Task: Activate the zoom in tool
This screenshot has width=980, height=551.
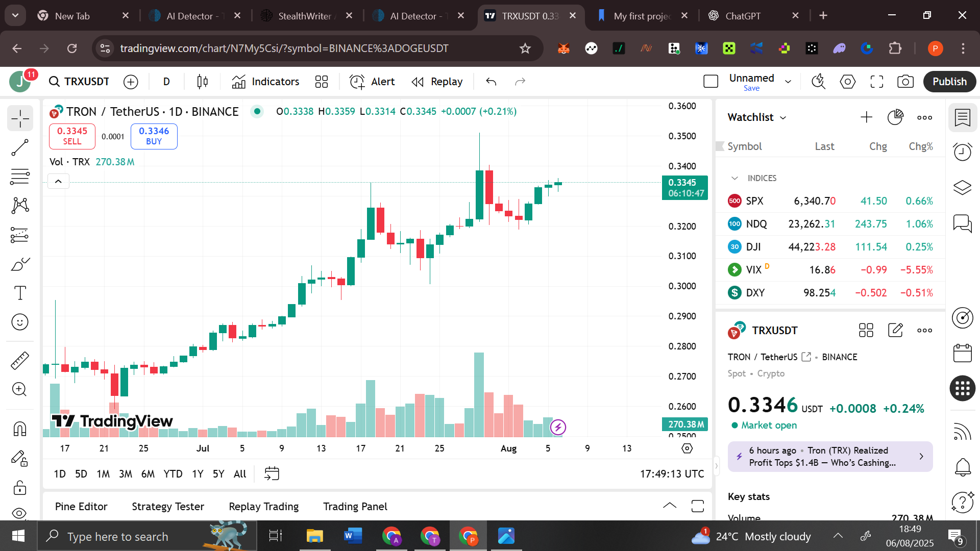Action: click(20, 389)
